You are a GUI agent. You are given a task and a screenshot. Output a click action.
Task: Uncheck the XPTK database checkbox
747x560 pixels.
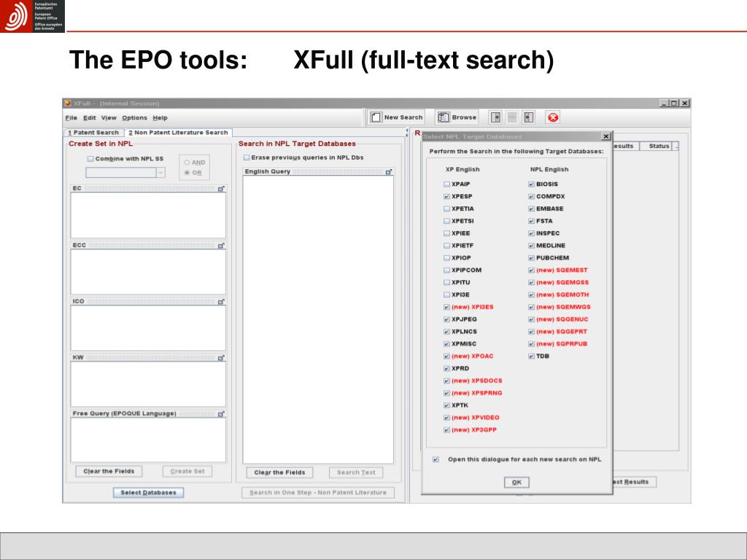(x=446, y=405)
